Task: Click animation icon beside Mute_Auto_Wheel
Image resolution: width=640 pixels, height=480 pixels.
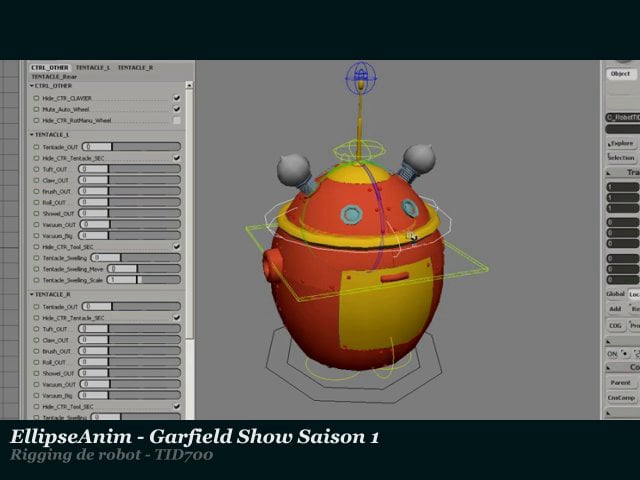Action: click(x=36, y=109)
